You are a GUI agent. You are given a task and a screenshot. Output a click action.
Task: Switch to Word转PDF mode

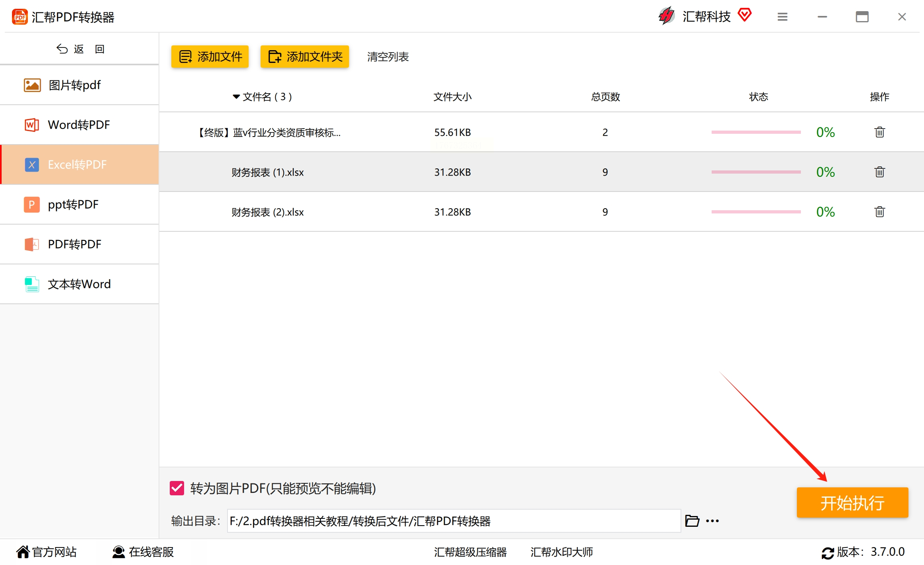[x=79, y=125]
